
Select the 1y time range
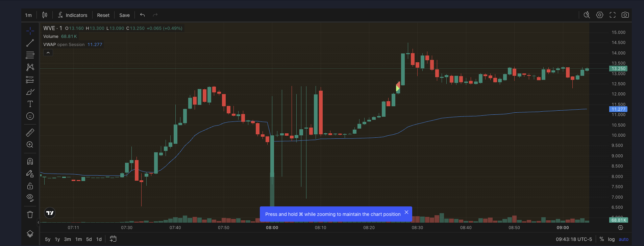(x=57, y=239)
